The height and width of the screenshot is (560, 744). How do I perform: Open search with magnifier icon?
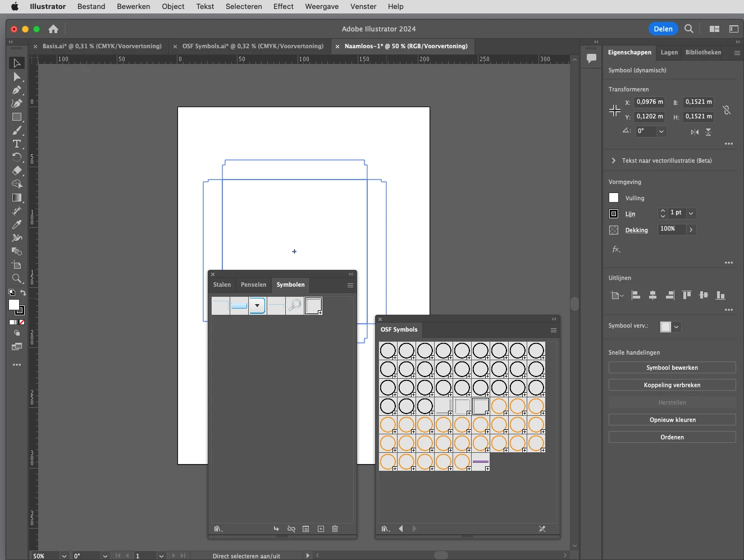689,29
